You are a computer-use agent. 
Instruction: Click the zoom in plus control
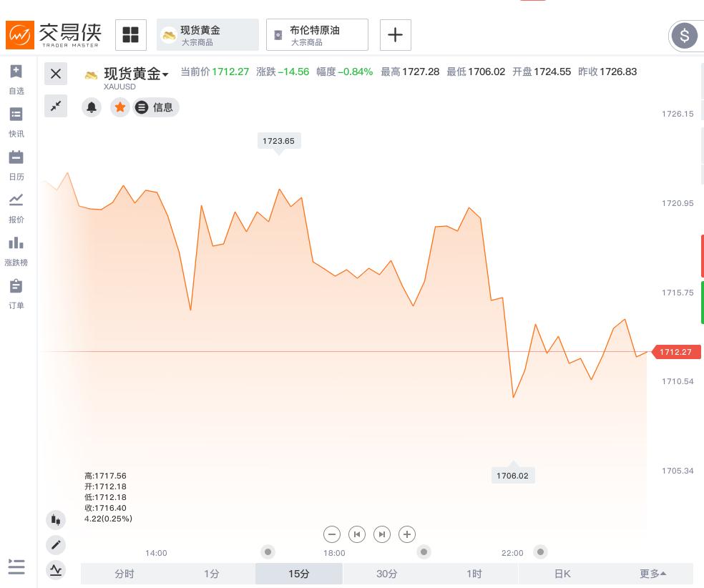pyautogui.click(x=407, y=534)
